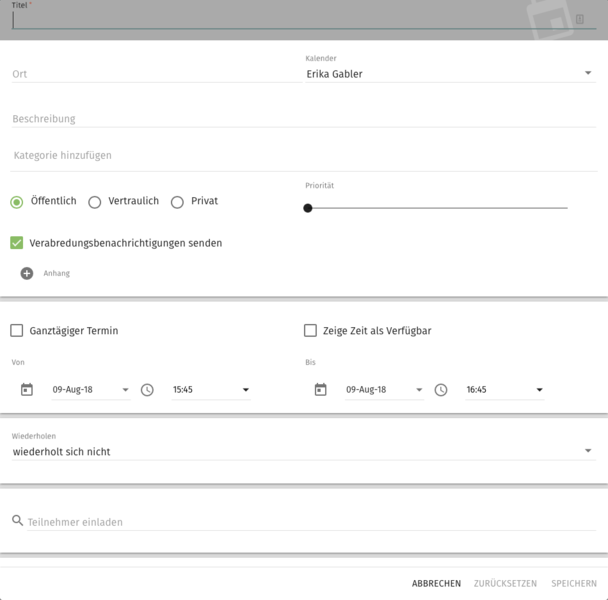Click the Bis time clock icon
This screenshot has height=600, width=608.
pos(441,390)
